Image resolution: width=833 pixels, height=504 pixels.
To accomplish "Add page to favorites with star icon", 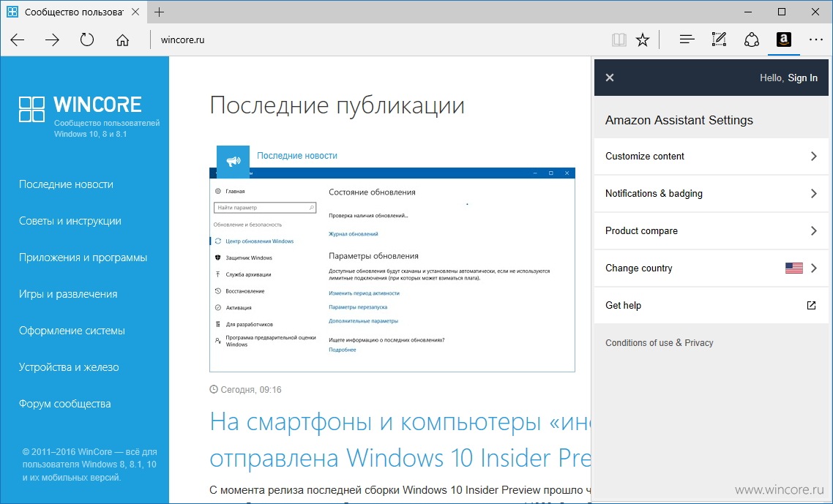I will (x=643, y=40).
